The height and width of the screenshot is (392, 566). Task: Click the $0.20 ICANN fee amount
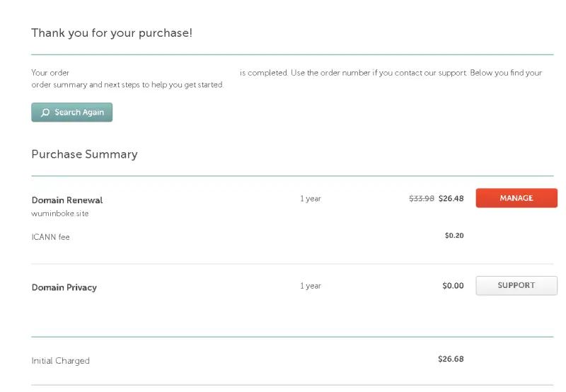454,236
